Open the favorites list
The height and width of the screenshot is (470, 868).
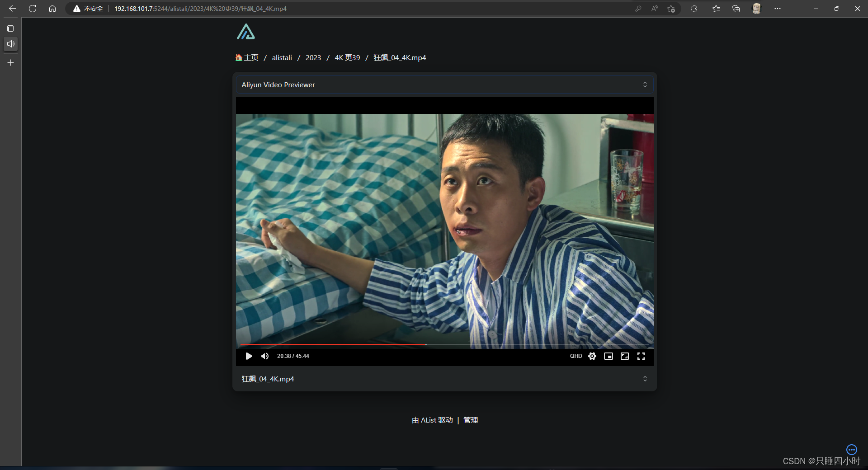(716, 9)
